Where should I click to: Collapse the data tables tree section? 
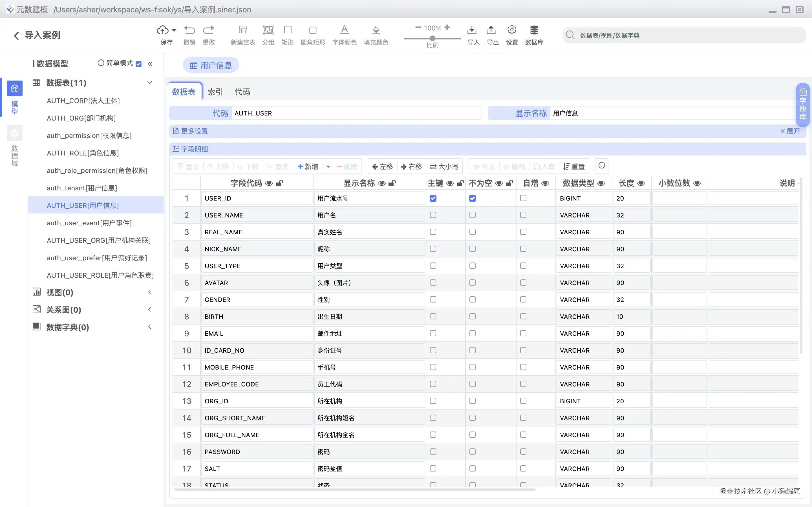click(x=150, y=83)
